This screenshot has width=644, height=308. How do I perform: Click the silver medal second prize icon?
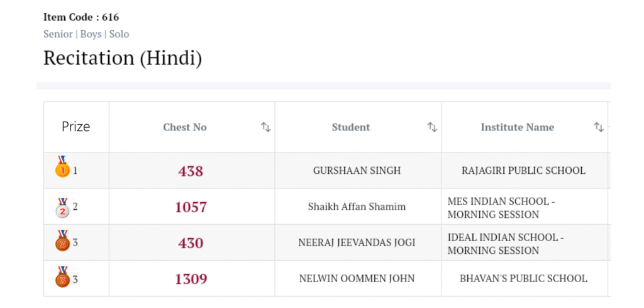tap(62, 207)
